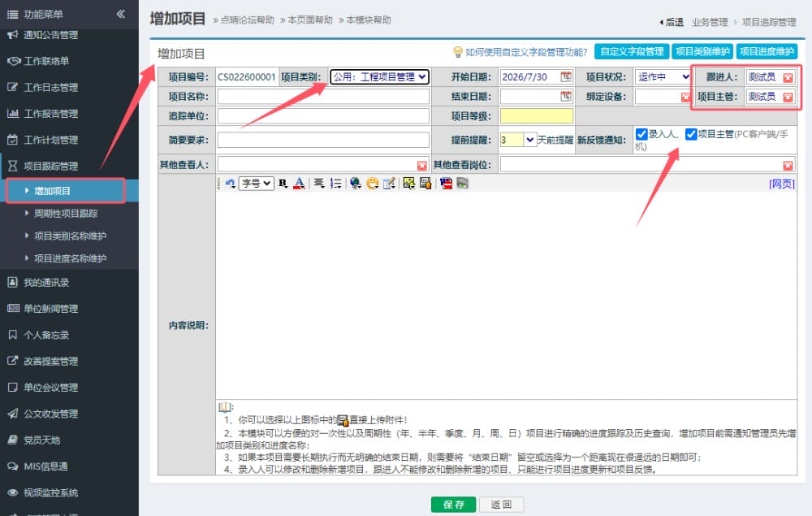The height and width of the screenshot is (516, 812).
Task: Open 本模块帮助 link
Action: [368, 20]
